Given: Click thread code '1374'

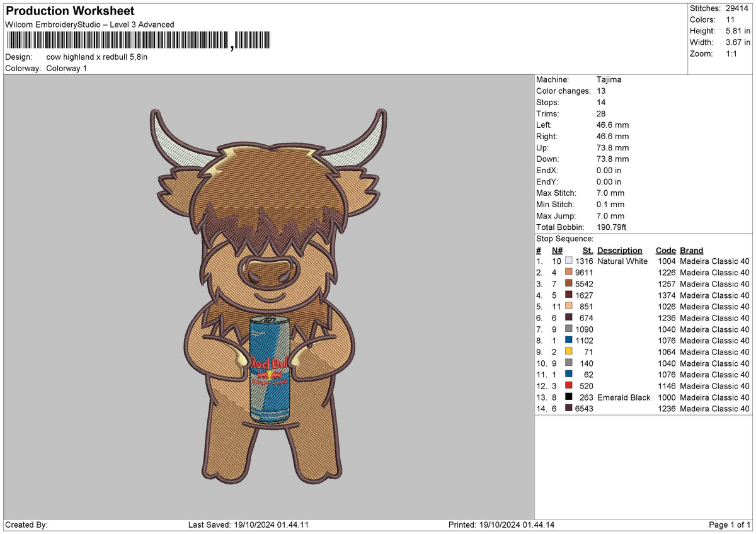Looking at the screenshot, I should click(667, 295).
